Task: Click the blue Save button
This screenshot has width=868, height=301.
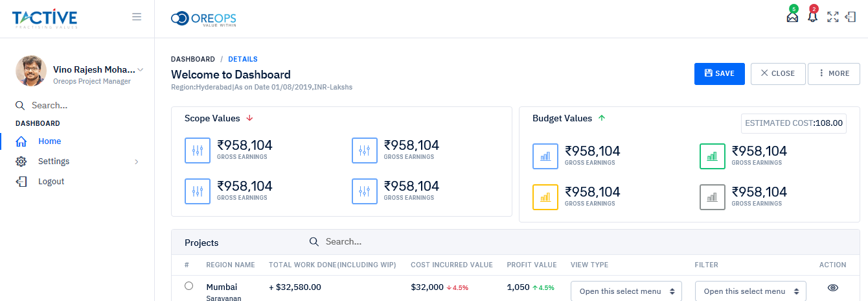Action: coord(719,73)
